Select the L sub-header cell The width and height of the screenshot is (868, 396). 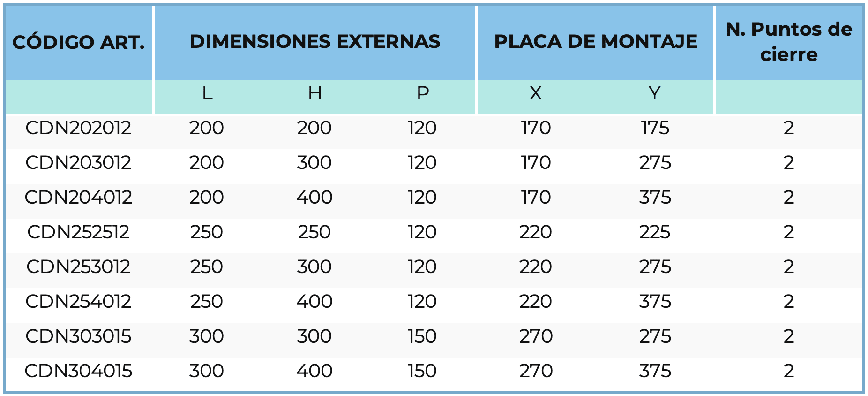pos(207,93)
